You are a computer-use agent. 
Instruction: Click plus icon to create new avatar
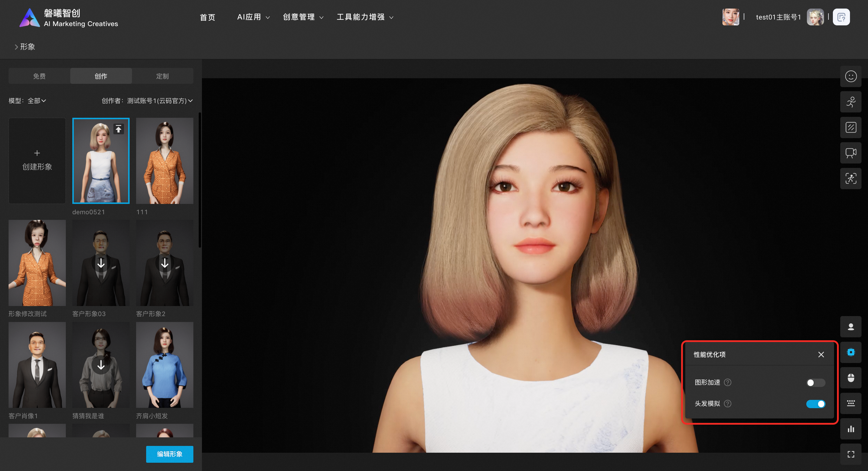coord(37,153)
